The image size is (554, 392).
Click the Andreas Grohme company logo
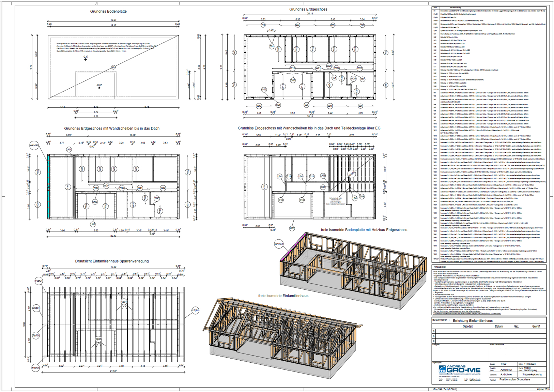(459, 370)
